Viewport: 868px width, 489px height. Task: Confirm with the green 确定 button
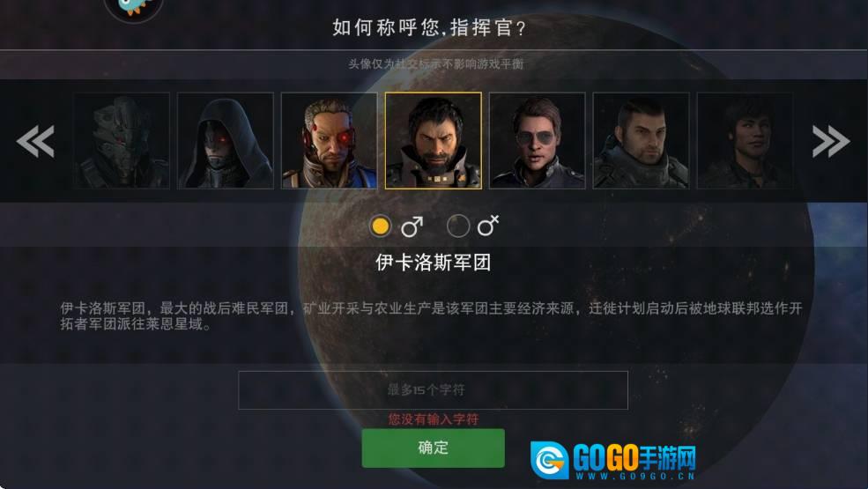click(x=433, y=448)
